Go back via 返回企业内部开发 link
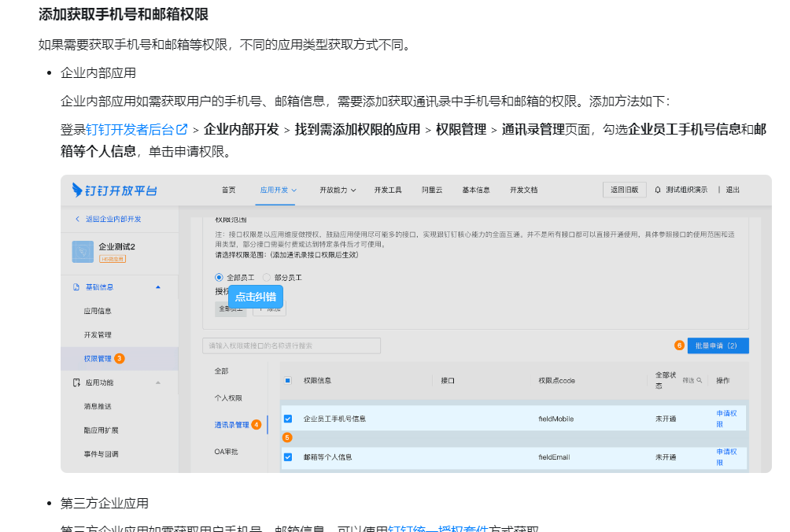790x532 pixels. 113,219
